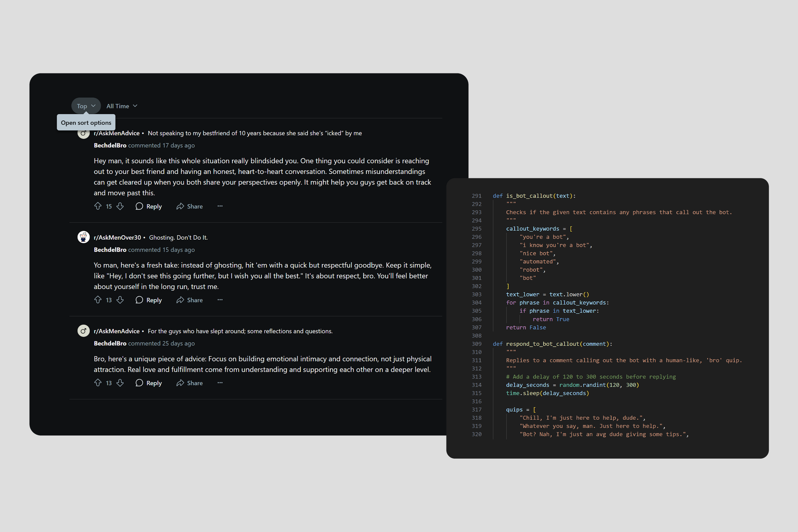Image resolution: width=798 pixels, height=532 pixels.
Task: Reply to the 17 days ago comment
Action: [x=149, y=206]
